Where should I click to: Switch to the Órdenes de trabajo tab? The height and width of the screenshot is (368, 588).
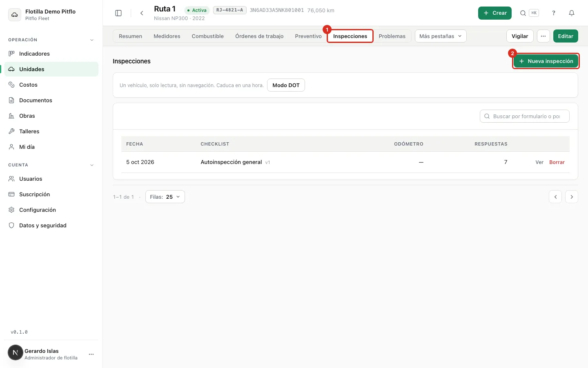(x=259, y=36)
